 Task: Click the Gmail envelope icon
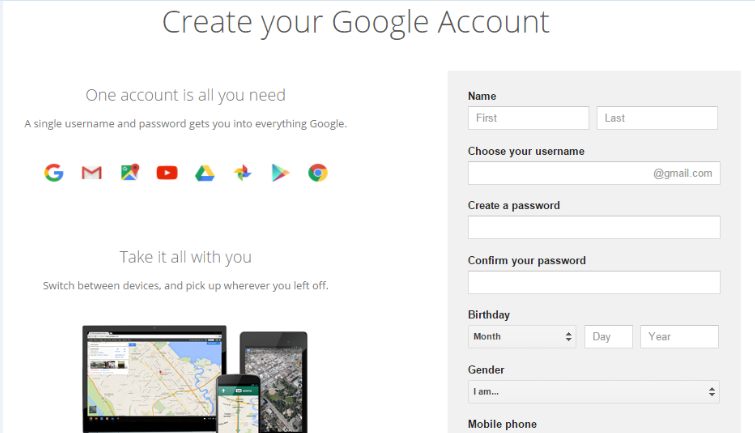[92, 173]
